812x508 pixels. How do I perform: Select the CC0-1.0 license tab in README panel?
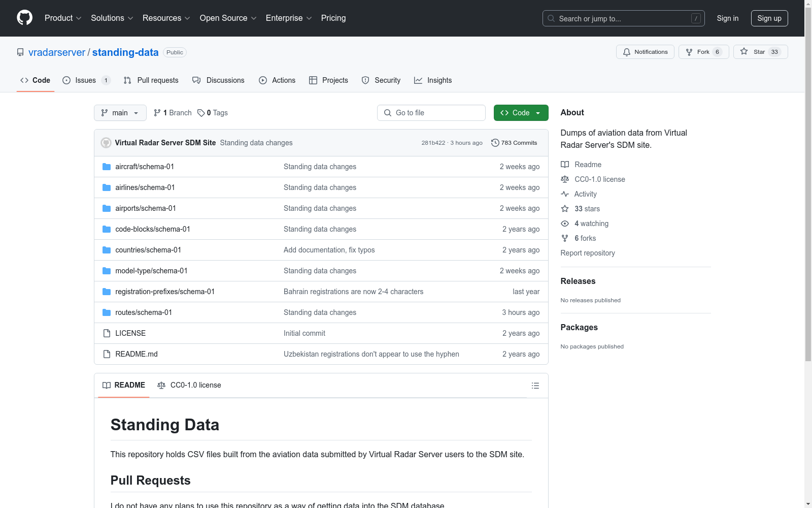189,385
